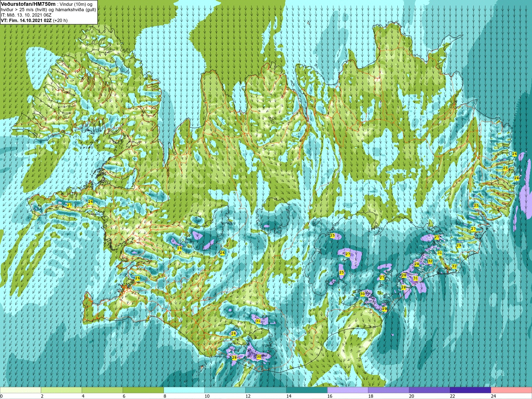Viewport: 532px width, 399px height.
Task: Click the scale tick label '20'
Action: click(412, 396)
